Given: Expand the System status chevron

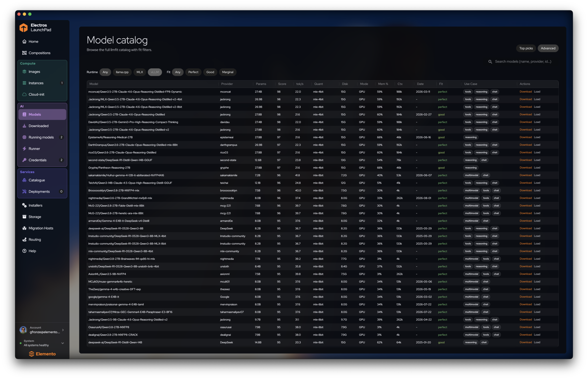Looking at the screenshot, I should 63,343.
